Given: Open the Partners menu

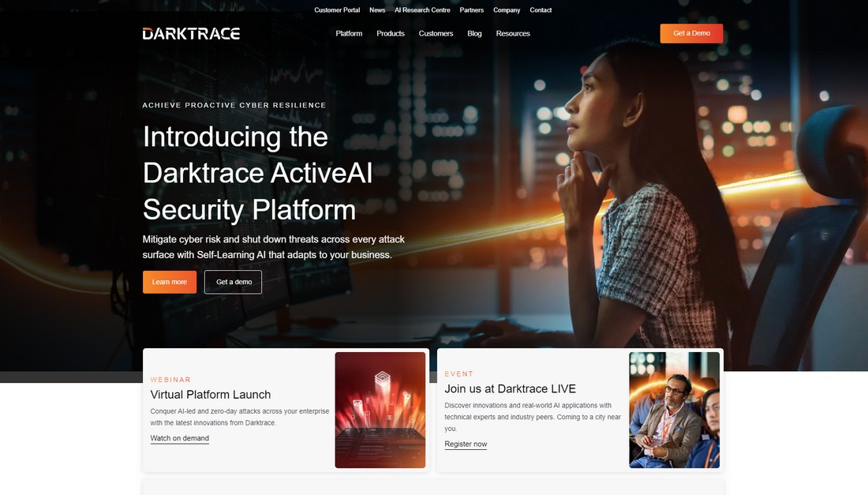Looking at the screenshot, I should pyautogui.click(x=472, y=10).
